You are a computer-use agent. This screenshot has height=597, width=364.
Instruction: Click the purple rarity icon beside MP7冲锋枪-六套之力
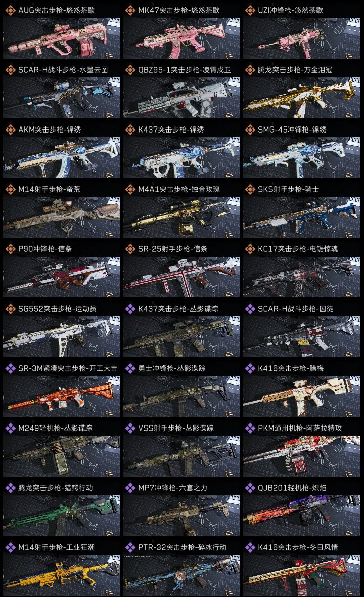(130, 488)
